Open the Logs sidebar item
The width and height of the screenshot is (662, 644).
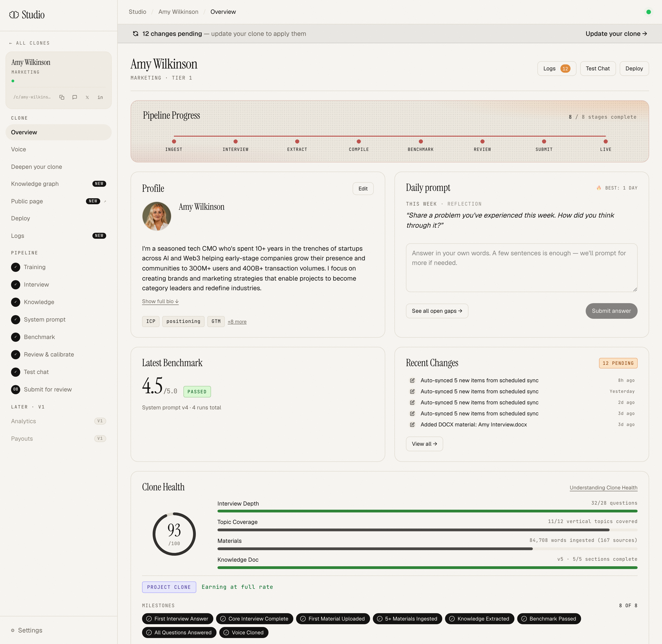point(58,236)
